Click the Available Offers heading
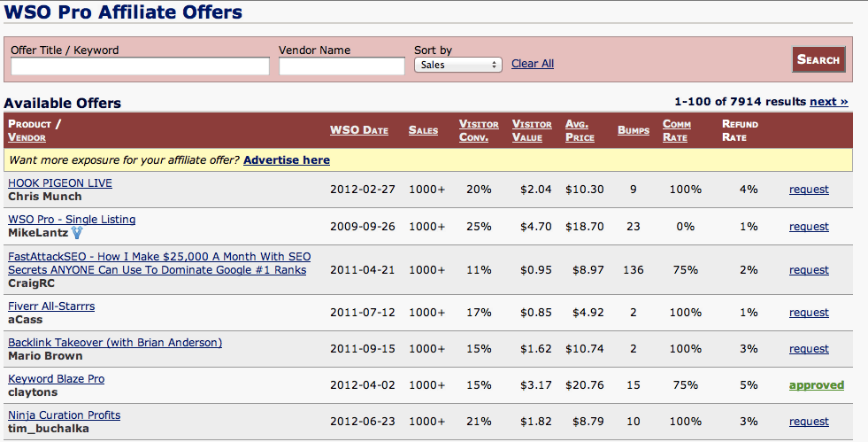Image resolution: width=868 pixels, height=442 pixels. tap(62, 103)
